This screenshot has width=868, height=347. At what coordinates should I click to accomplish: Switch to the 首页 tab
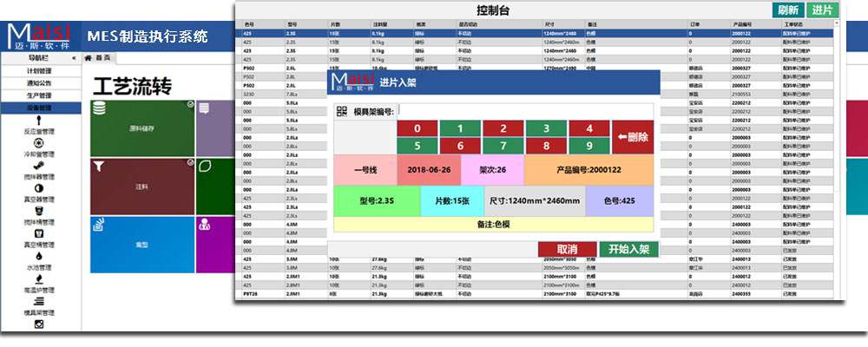[100, 57]
